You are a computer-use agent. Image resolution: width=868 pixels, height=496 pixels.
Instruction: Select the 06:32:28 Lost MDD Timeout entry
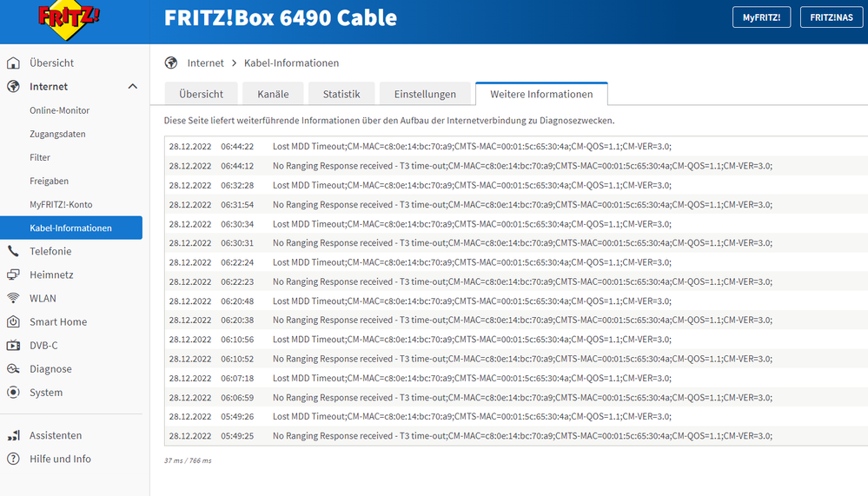pyautogui.click(x=516, y=185)
